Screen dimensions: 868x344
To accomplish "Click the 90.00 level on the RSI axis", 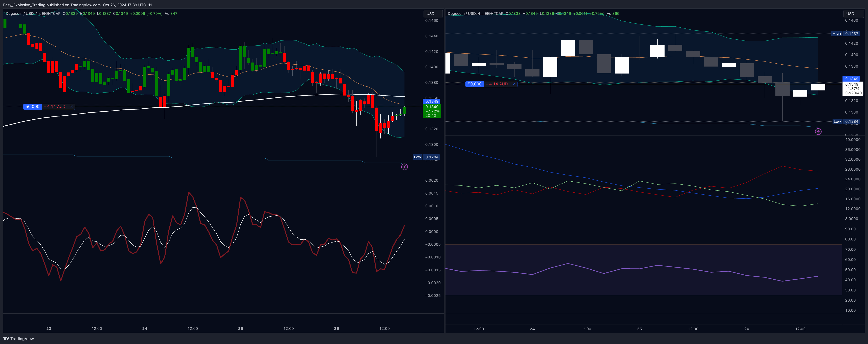I will (x=851, y=229).
